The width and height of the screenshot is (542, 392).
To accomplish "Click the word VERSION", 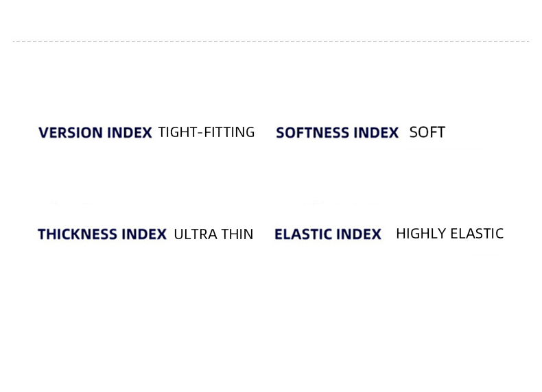I will tap(70, 133).
